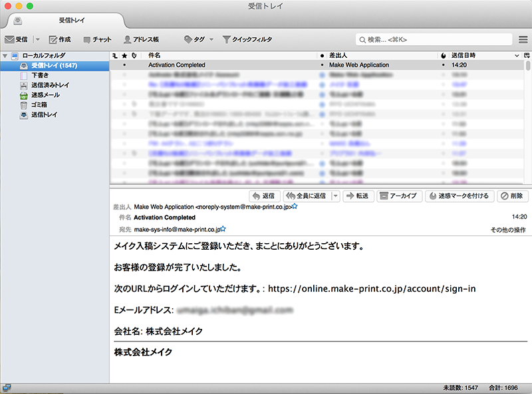The image size is (532, 394).
Task: Click the 全員に返信 reply all button
Action: (x=307, y=196)
